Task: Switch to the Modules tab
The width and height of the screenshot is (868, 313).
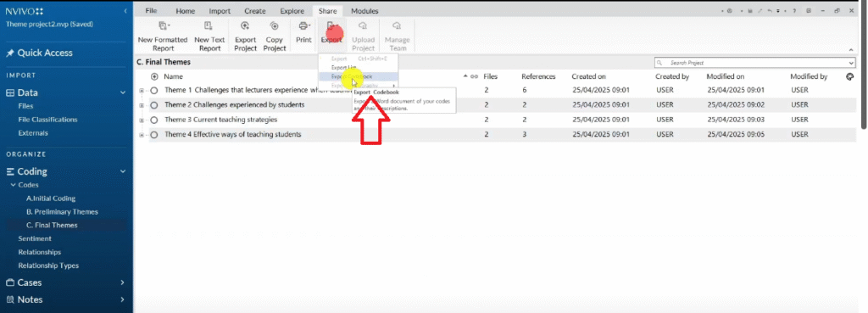Action: pos(364,11)
